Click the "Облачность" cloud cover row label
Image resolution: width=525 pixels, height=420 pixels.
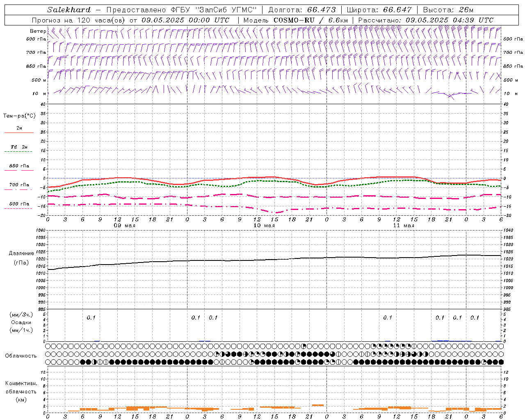pos(21,356)
